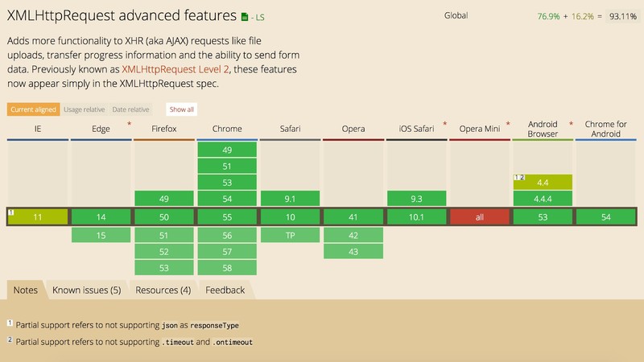Select the iOS Safari 9.3 cell
Viewport: 644px width, 362px height.
click(416, 199)
